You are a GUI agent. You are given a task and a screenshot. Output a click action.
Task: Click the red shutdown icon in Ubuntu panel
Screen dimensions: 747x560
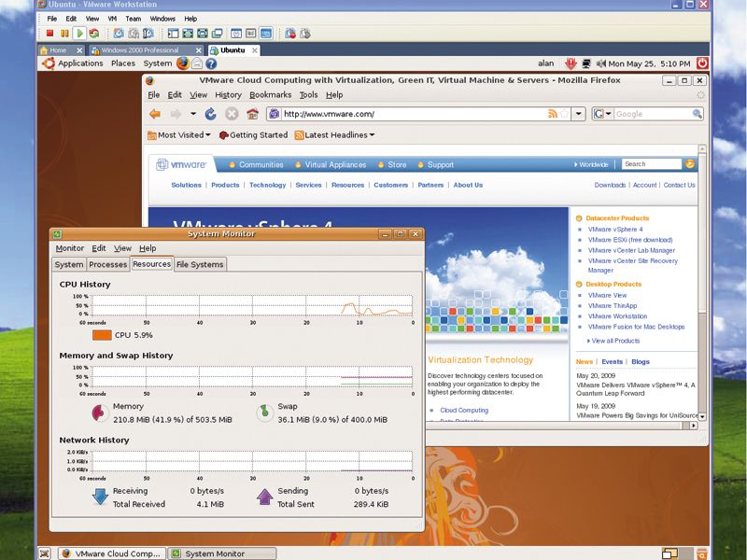[702, 63]
